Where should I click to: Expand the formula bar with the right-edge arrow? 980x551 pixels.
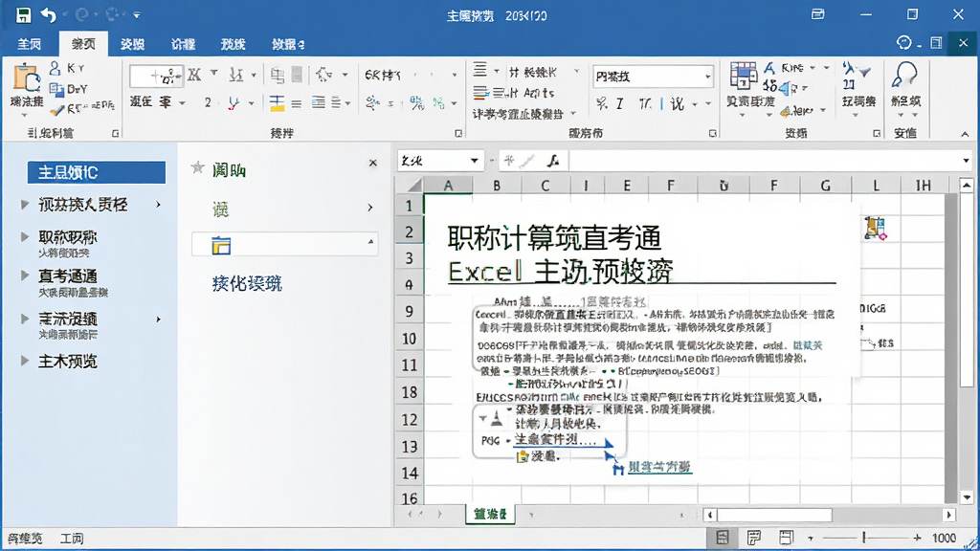(967, 161)
